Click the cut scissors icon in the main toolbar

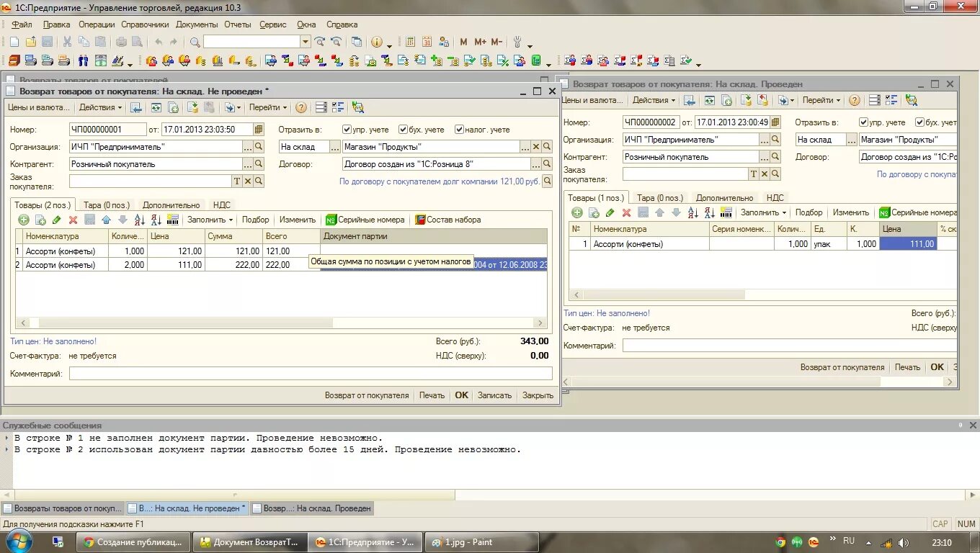tap(67, 42)
